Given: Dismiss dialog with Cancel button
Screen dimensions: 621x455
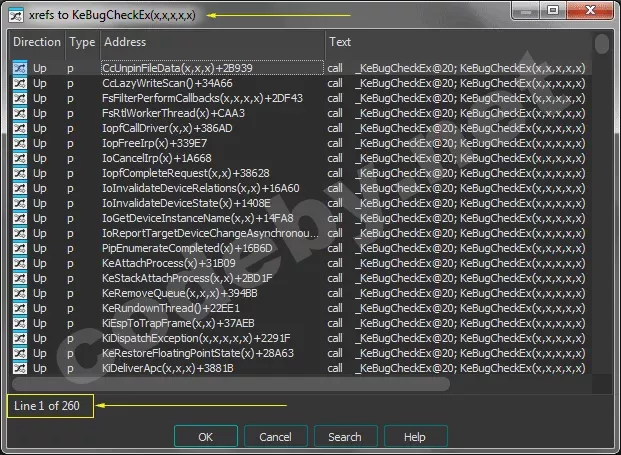Looking at the screenshot, I should coord(276,436).
